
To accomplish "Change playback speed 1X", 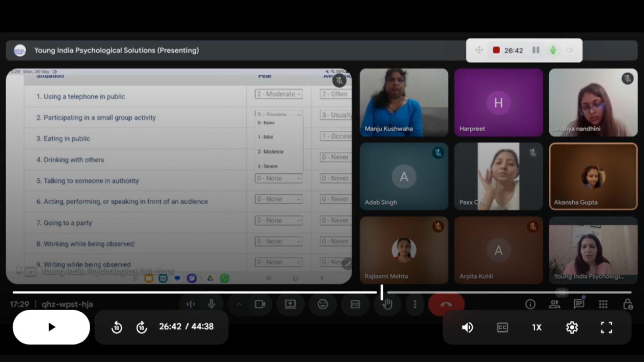I will (x=537, y=327).
